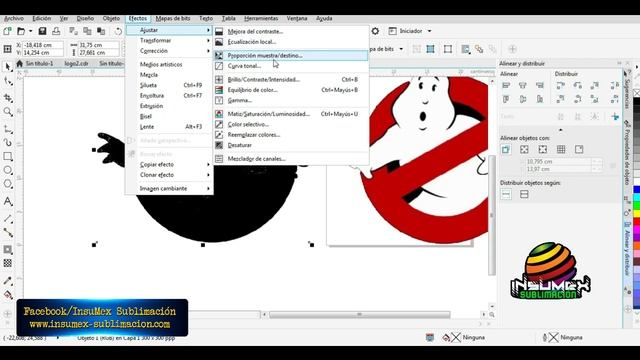Click Align top icon in Alinear
Viewport: 640px width, 360px height.
pyautogui.click(x=506, y=99)
